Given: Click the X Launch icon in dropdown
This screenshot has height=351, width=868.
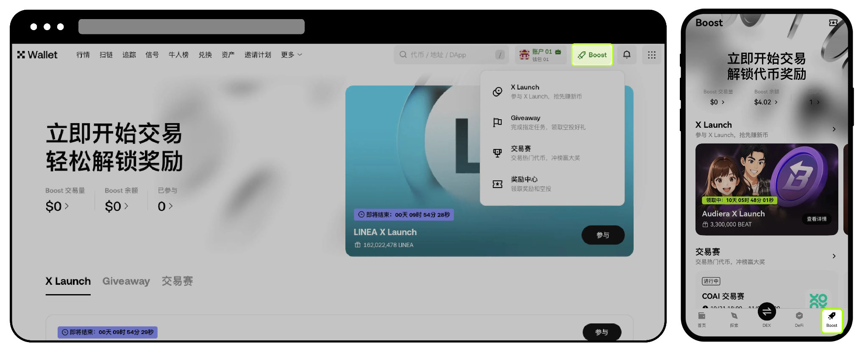Looking at the screenshot, I should pyautogui.click(x=498, y=92).
